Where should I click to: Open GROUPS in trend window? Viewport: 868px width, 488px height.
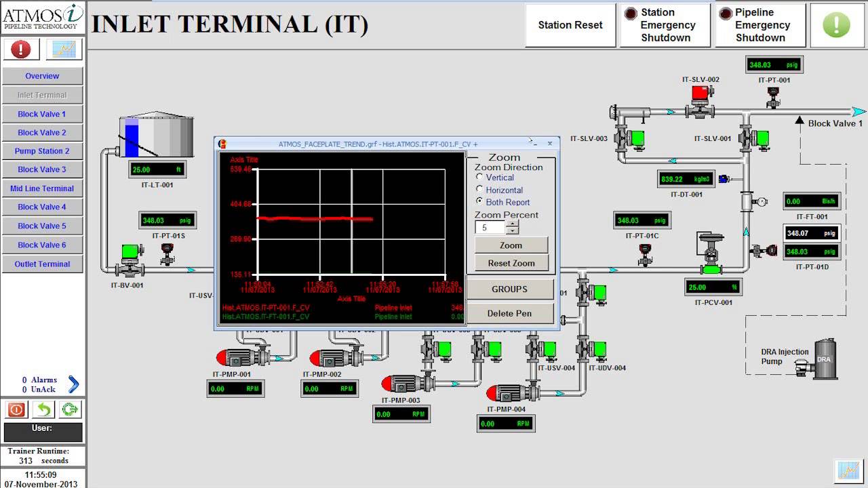click(x=509, y=289)
